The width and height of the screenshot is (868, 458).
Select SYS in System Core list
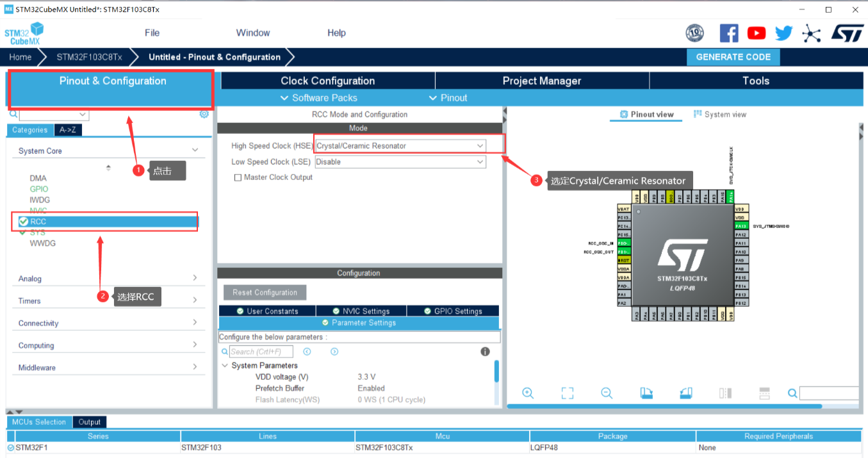pos(38,233)
